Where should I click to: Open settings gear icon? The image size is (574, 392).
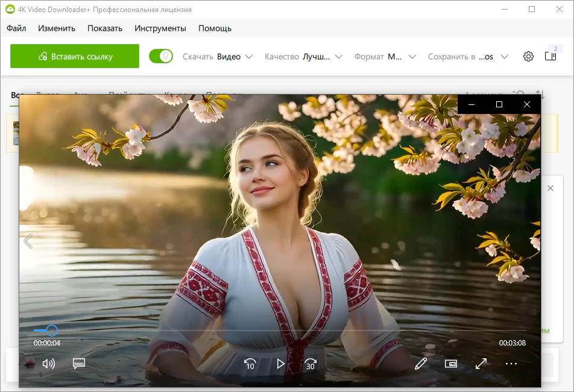(x=528, y=56)
